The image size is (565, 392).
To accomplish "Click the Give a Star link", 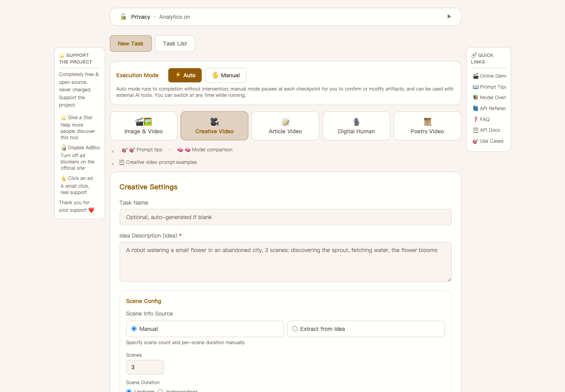I will point(77,118).
